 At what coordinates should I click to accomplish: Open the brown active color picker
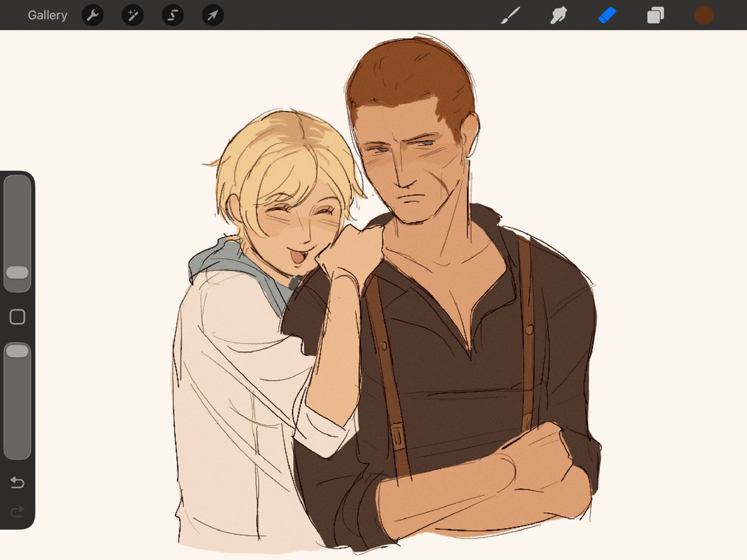[704, 16]
